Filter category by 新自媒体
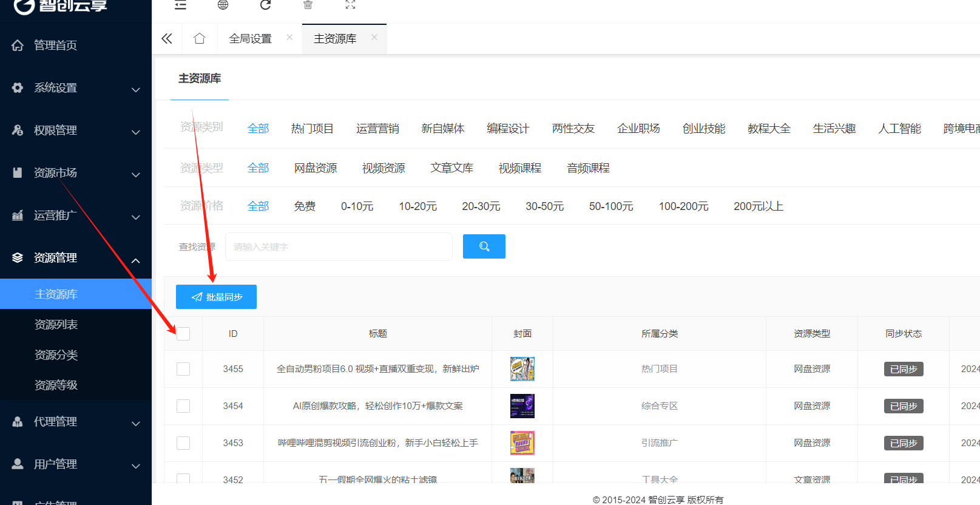The height and width of the screenshot is (505, 980). click(443, 129)
